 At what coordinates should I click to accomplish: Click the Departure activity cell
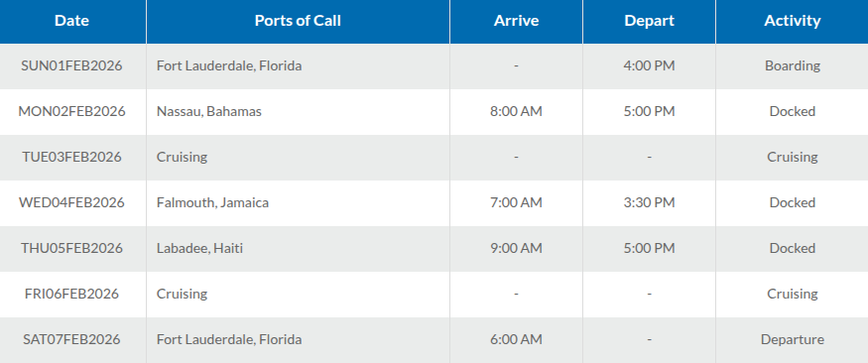click(793, 339)
